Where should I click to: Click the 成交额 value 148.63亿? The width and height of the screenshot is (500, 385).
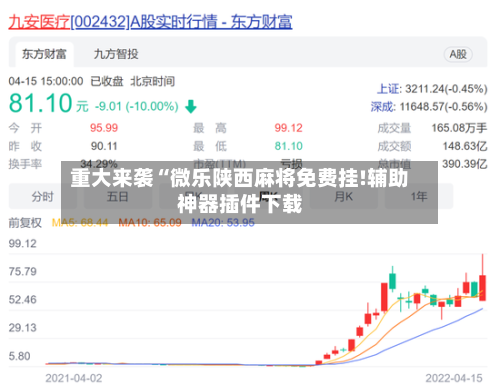coord(465,146)
